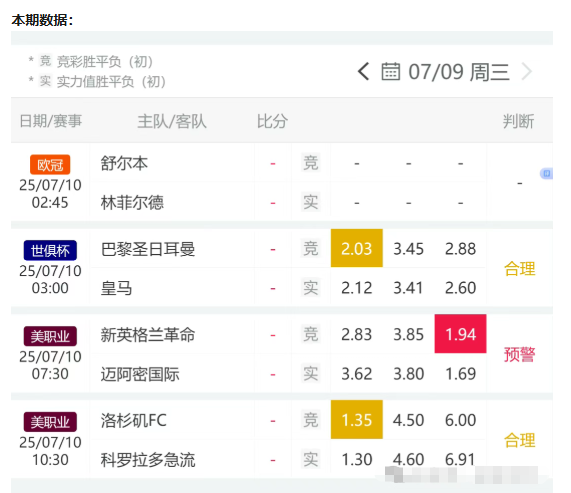This screenshot has width=571, height=493.
Task: Open 舒尔本 team link
Action: tap(124, 163)
